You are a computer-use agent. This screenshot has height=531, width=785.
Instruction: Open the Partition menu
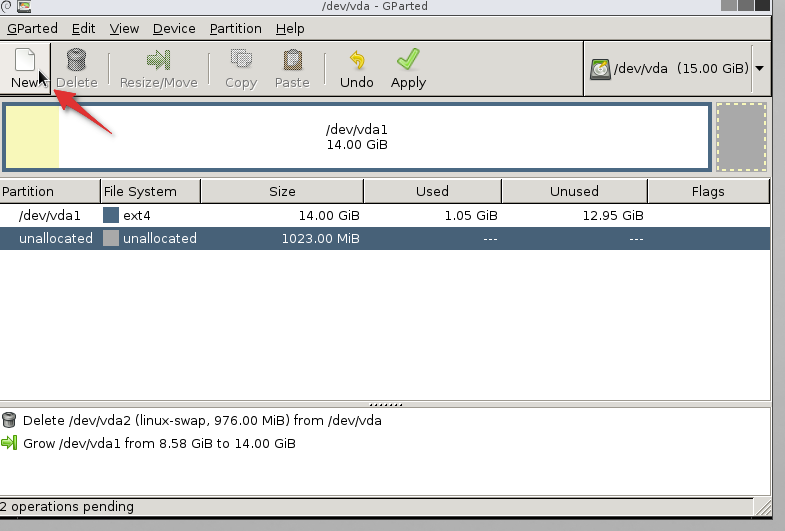click(x=235, y=29)
